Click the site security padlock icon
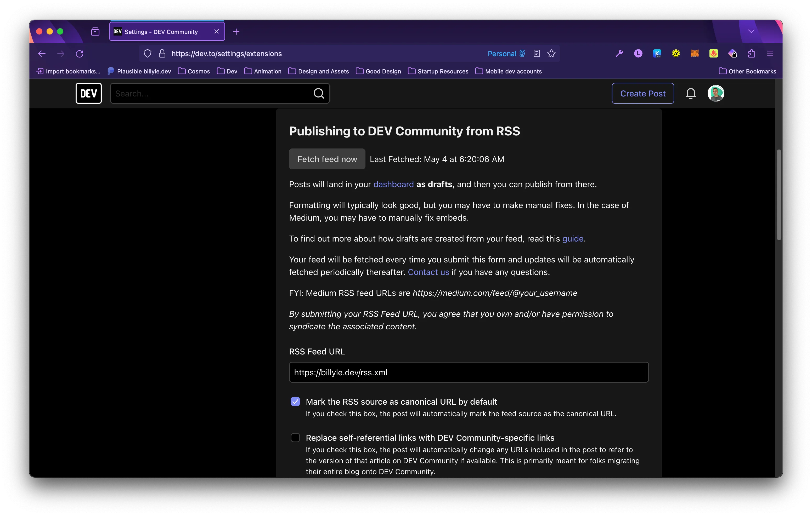The width and height of the screenshot is (812, 516). [162, 54]
